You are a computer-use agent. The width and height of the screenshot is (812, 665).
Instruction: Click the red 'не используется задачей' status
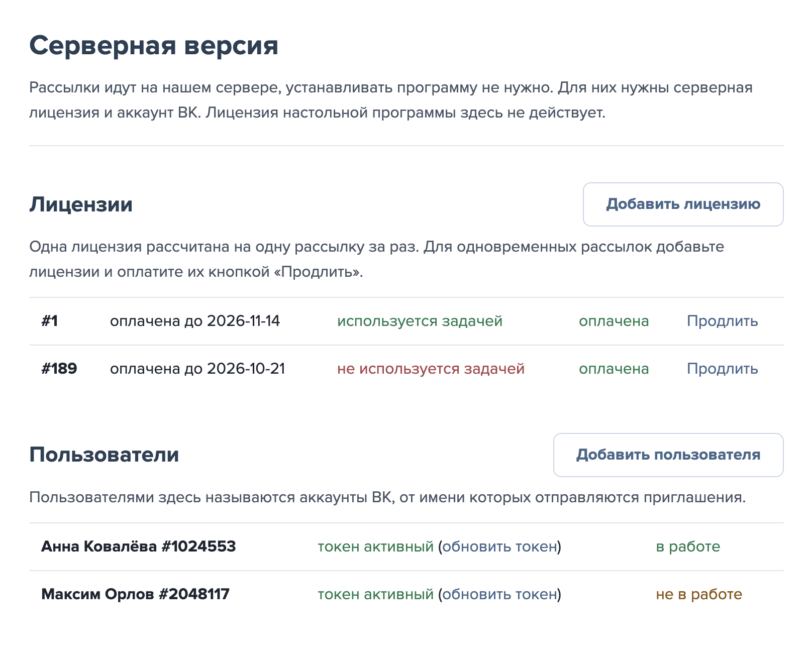(x=431, y=369)
